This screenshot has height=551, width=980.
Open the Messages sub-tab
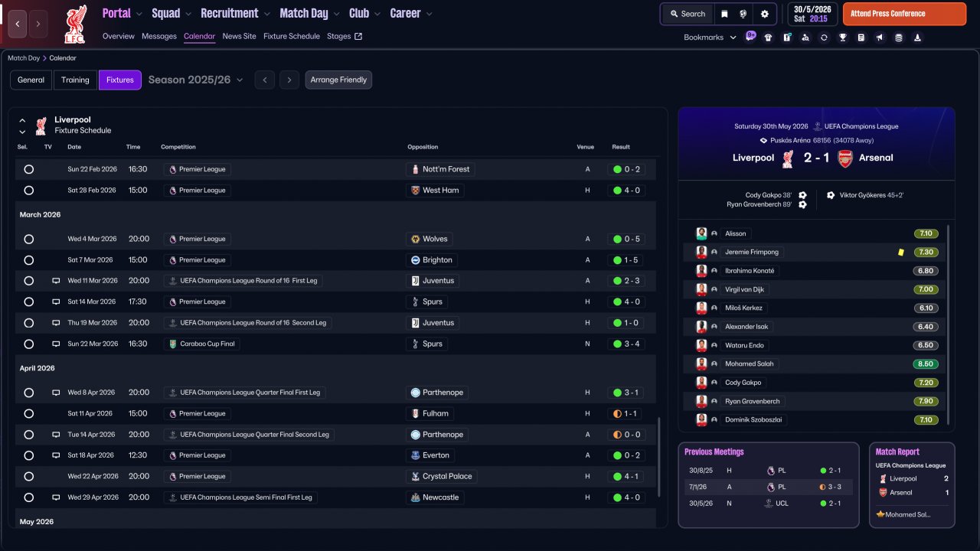[x=159, y=36]
